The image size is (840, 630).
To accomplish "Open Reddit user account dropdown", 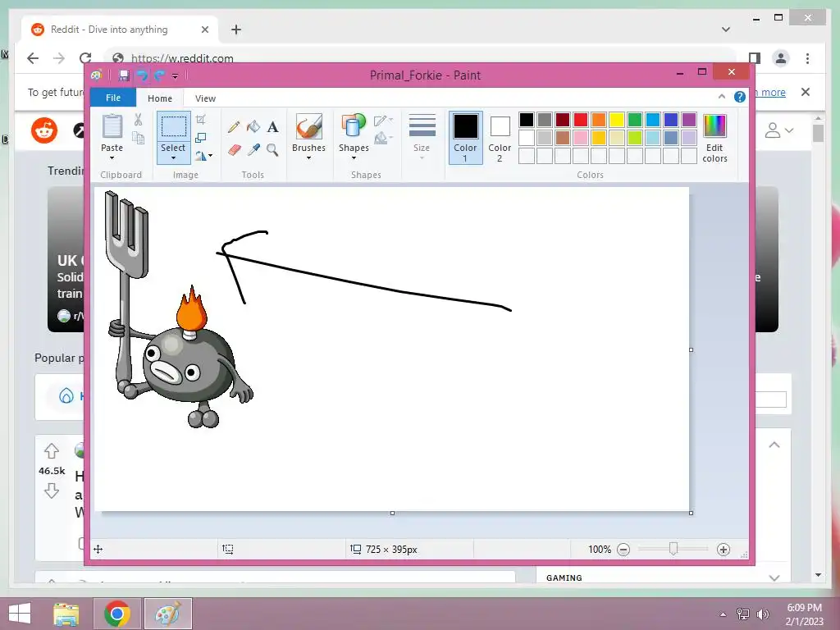I will 779,130.
